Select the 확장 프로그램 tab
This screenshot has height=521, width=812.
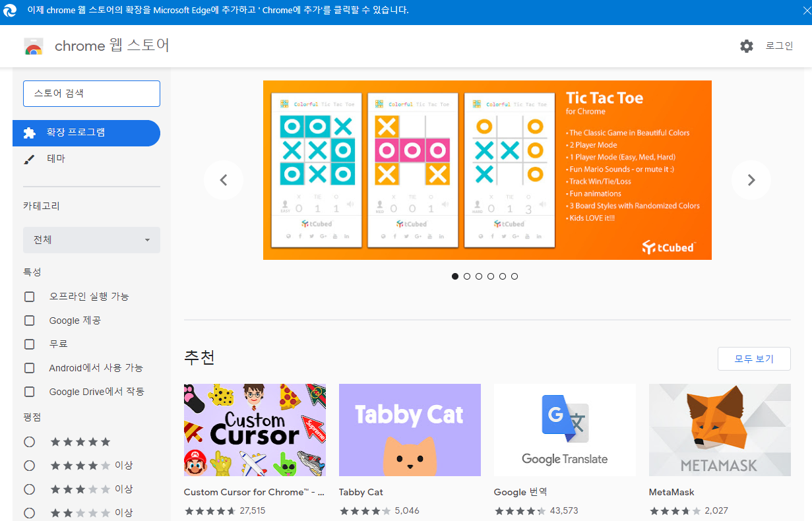click(x=86, y=133)
